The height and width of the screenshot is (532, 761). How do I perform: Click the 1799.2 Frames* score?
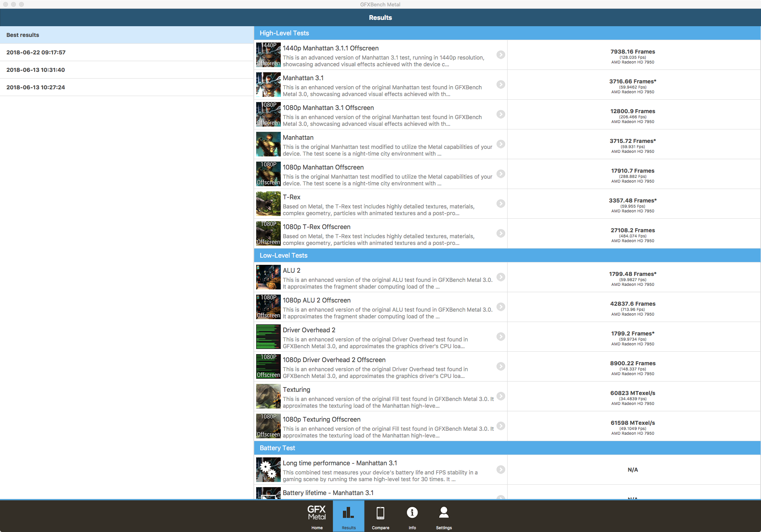pos(633,333)
